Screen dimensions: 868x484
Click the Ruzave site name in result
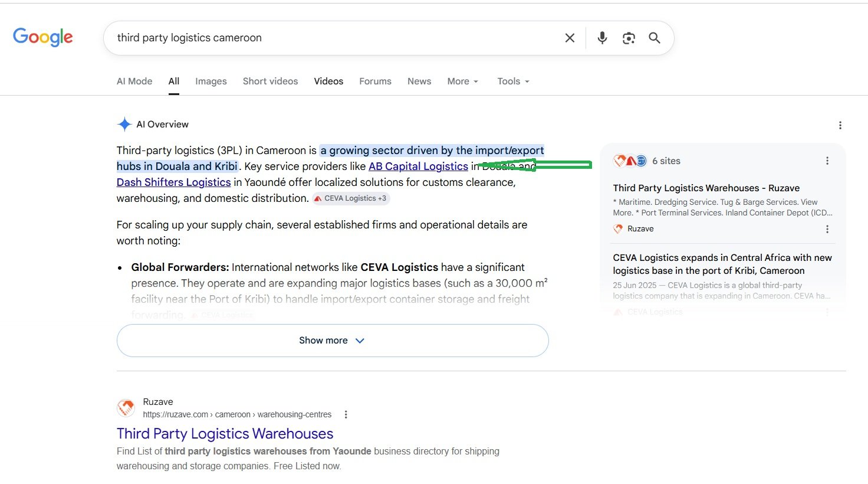[x=158, y=402]
